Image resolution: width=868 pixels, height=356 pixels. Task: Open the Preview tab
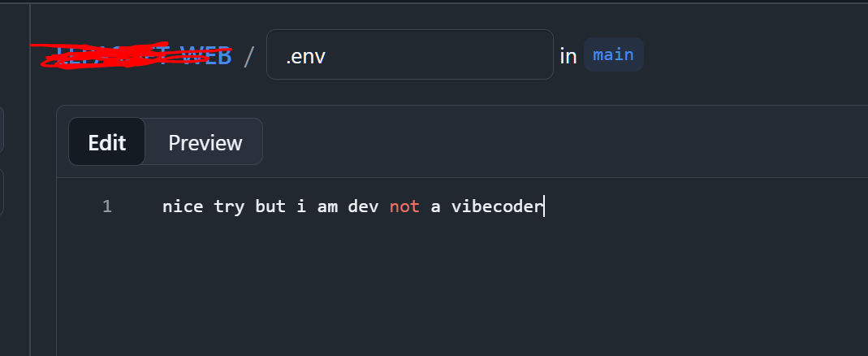pos(205,142)
